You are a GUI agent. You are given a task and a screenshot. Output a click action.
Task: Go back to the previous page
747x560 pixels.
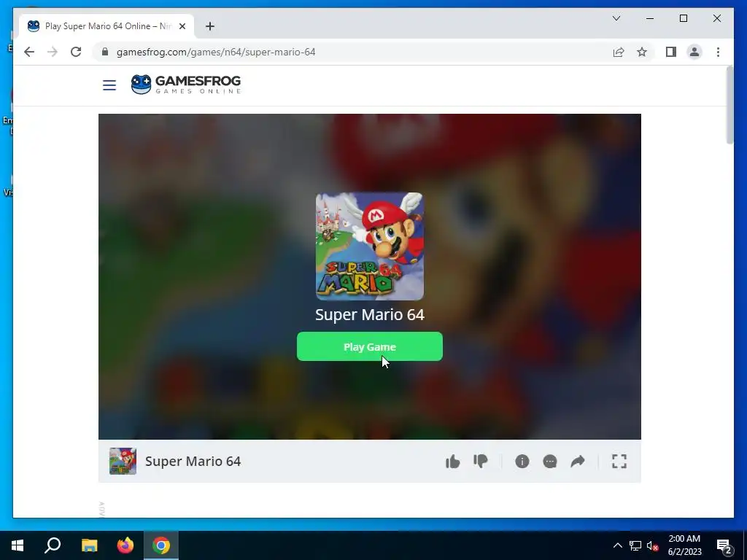point(29,52)
